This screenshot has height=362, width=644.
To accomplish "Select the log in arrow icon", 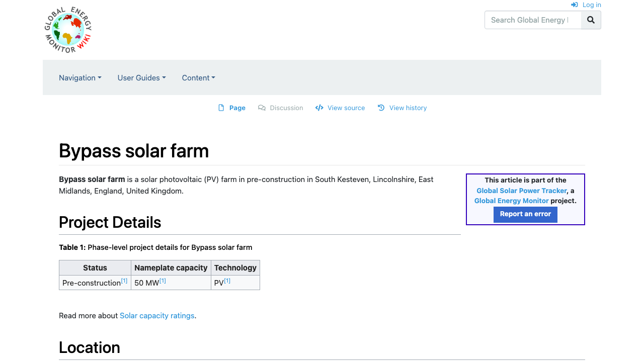I will 574,5.
